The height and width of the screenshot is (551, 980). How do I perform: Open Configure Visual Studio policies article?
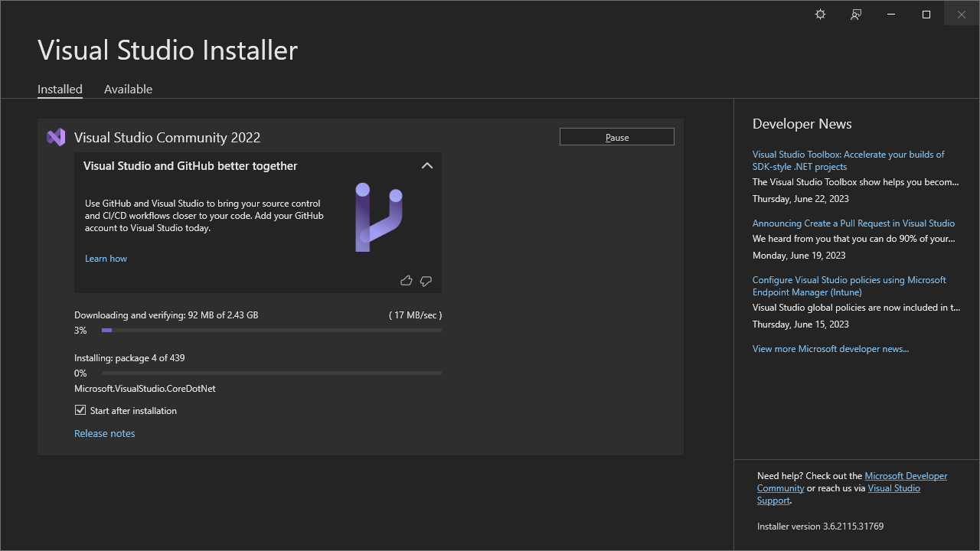849,285
